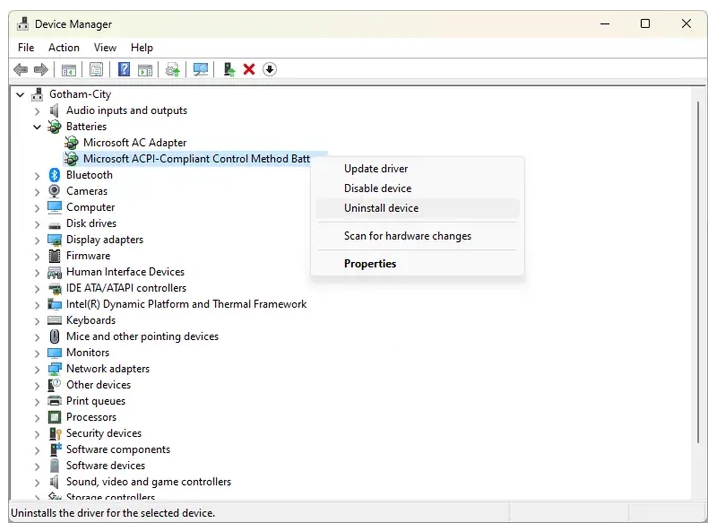This screenshot has width=714, height=524.
Task: Click the Mice and other pointing devices icon
Action: coord(54,336)
